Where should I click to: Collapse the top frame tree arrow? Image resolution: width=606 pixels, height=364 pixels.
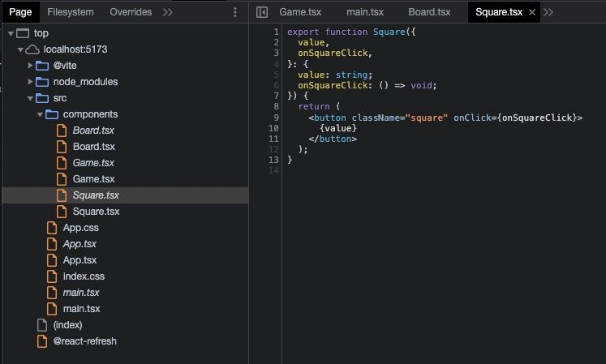(11, 33)
